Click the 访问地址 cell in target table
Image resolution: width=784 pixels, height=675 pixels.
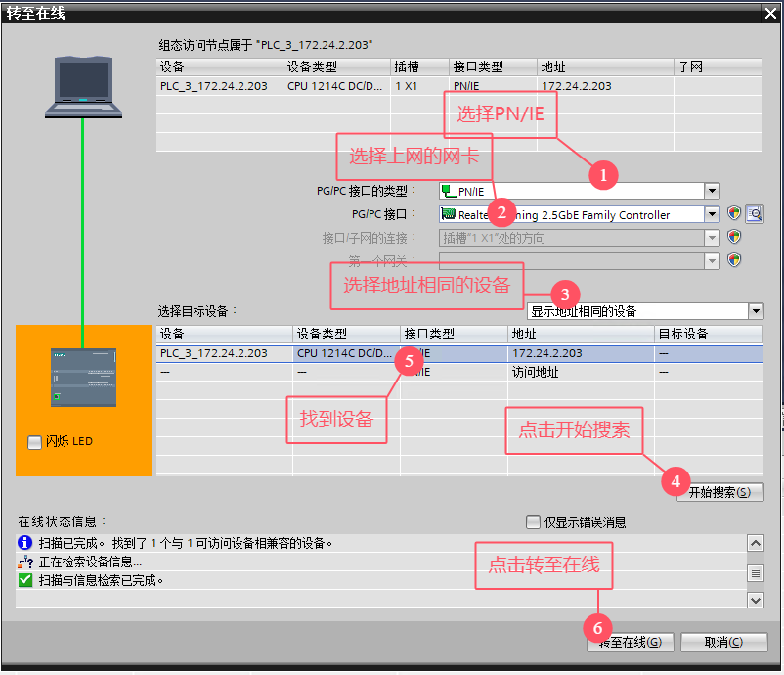click(x=535, y=372)
